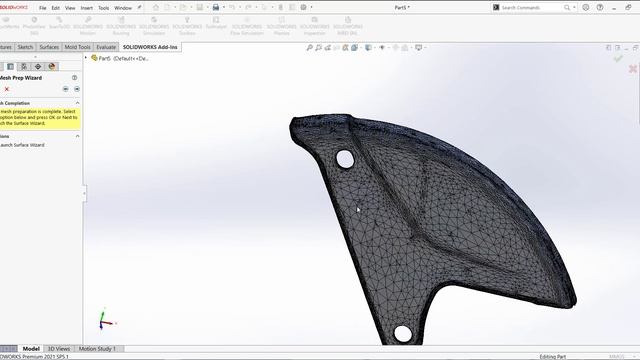Viewport: 640px width, 360px height.
Task: Click the Save icon in the top toolbar
Action: point(200,7)
